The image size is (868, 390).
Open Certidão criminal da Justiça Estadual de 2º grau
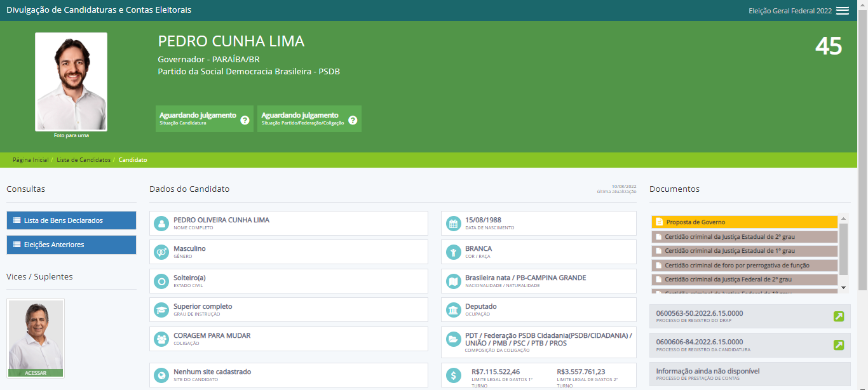coord(745,237)
